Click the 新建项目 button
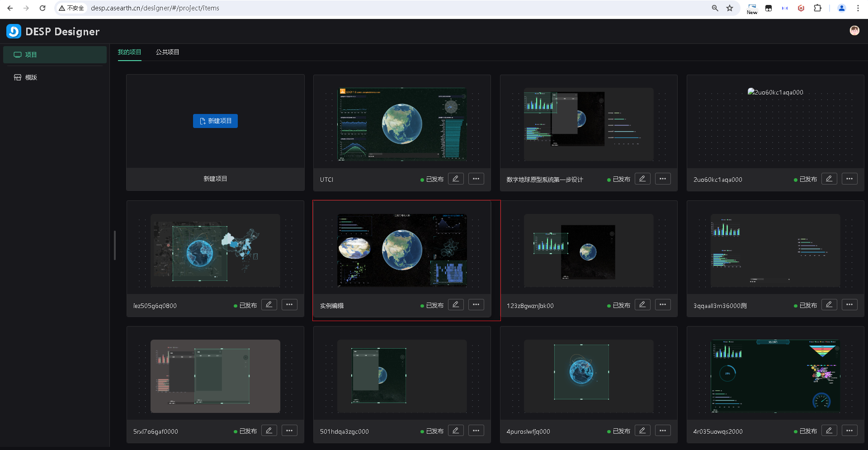 click(215, 121)
